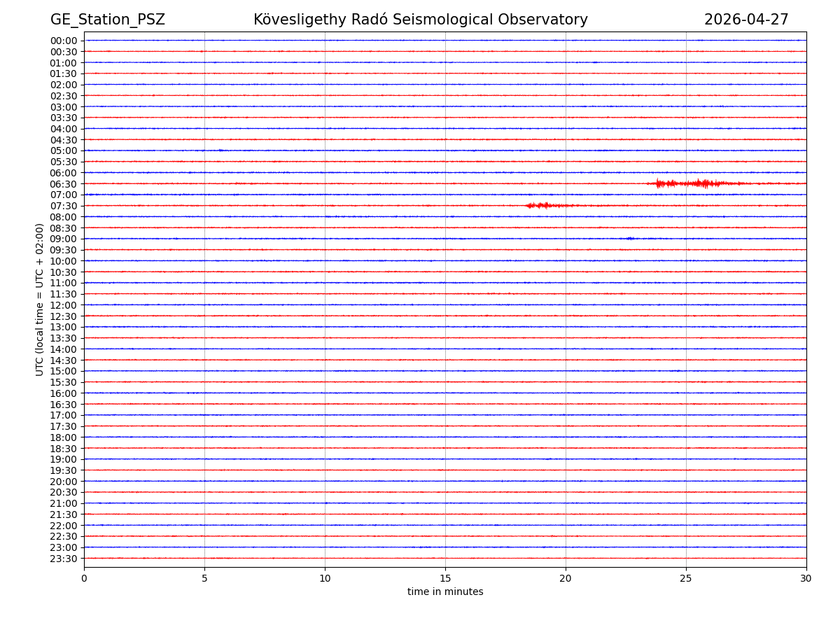
Task: Select the 23:30 row time label
Action: 64,559
